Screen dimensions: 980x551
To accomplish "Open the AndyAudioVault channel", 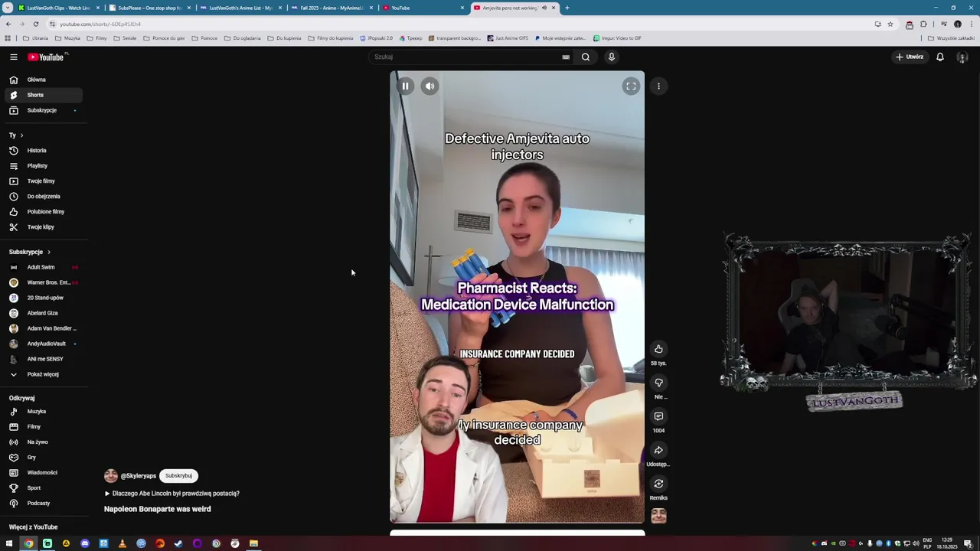I will tap(43, 344).
